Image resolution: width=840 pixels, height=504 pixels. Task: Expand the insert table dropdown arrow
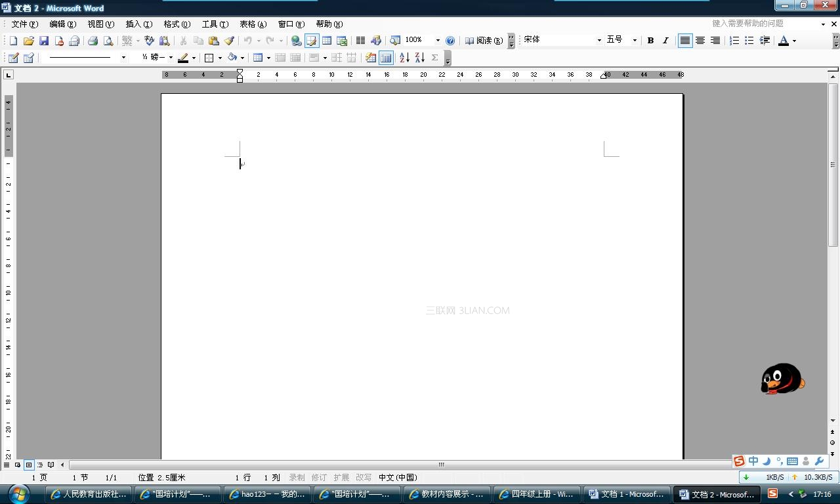[268, 58]
